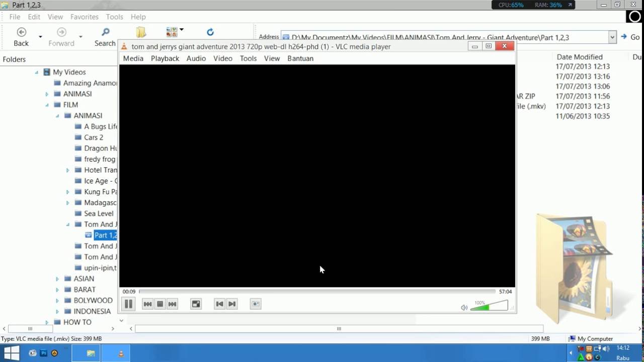Screen dimensions: 644x362
Task: Stop playback with the VLC stop button
Action: pos(160,304)
